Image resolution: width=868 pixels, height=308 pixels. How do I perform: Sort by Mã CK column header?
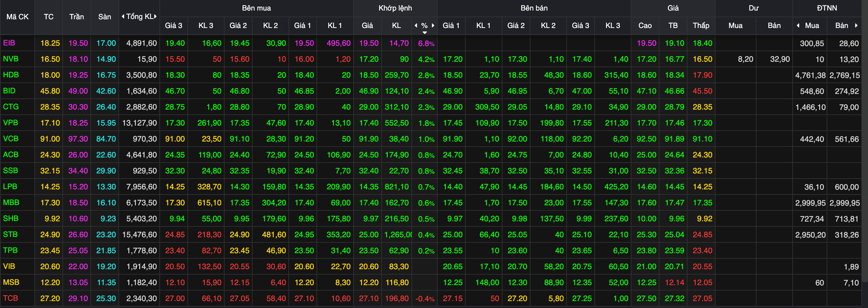click(17, 17)
